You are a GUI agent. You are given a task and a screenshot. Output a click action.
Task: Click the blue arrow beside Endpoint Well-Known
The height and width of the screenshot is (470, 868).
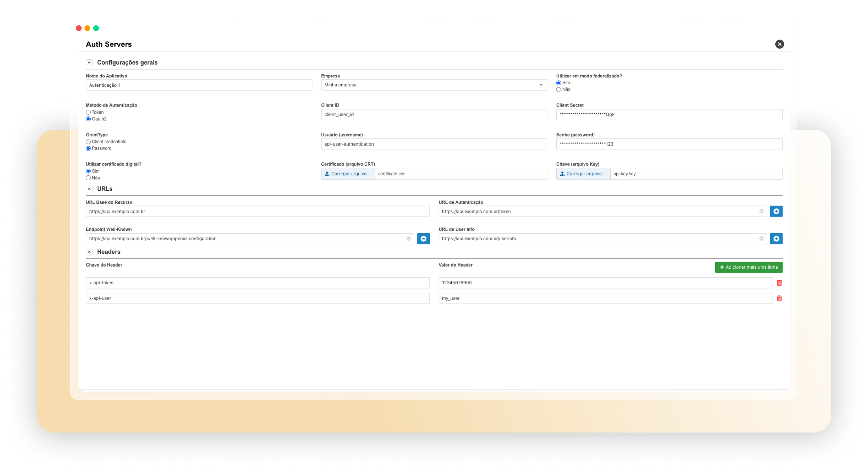tap(424, 238)
